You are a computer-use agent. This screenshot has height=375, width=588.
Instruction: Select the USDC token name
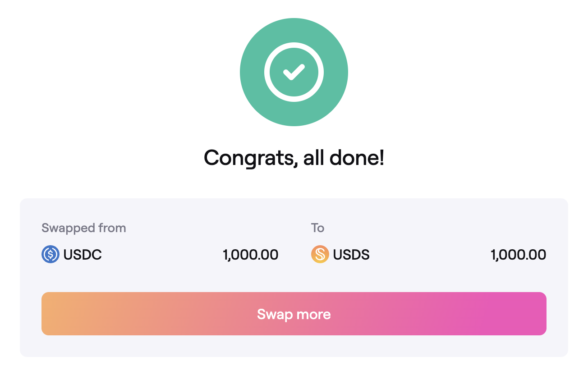coord(83,255)
